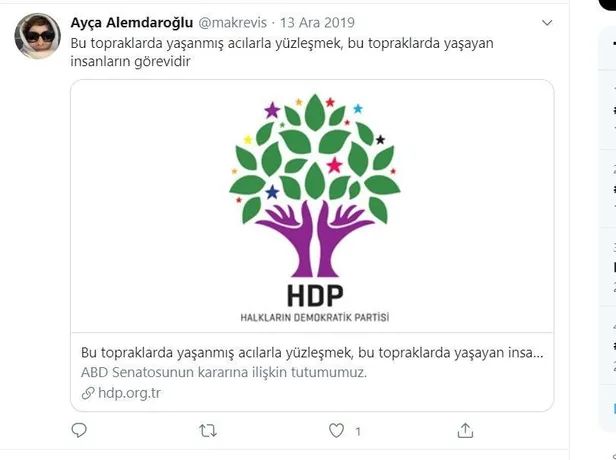Click 'ABD Senatosunun kararına ilişkin tutumumuz' description

tap(224, 372)
